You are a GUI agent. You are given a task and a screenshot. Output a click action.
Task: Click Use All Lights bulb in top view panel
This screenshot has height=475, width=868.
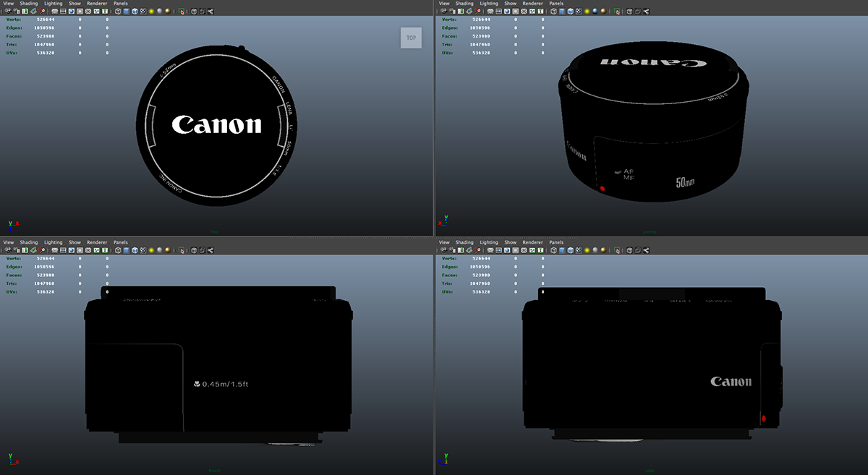click(x=151, y=12)
